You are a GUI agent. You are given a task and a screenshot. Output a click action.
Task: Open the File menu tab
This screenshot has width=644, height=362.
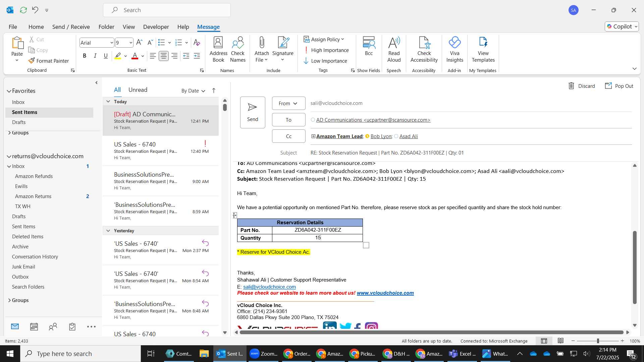pos(13,27)
